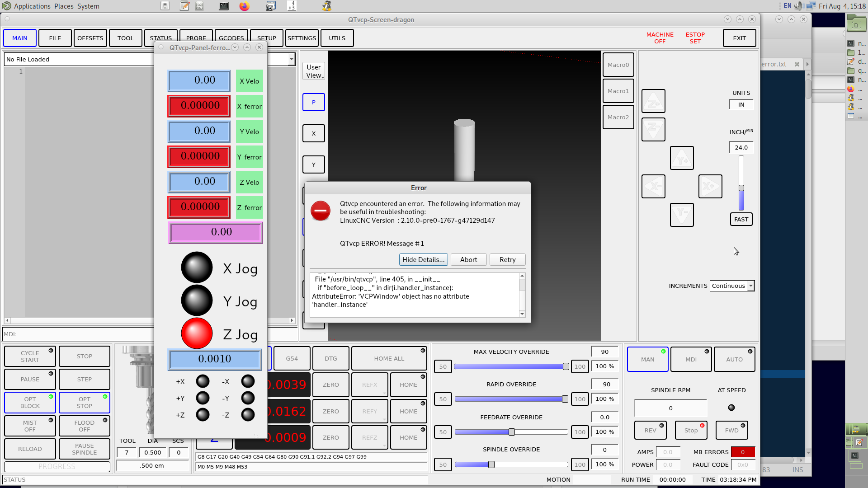Click the LinuxCNC penguin launcher icon
The image size is (868, 488).
click(326, 6)
